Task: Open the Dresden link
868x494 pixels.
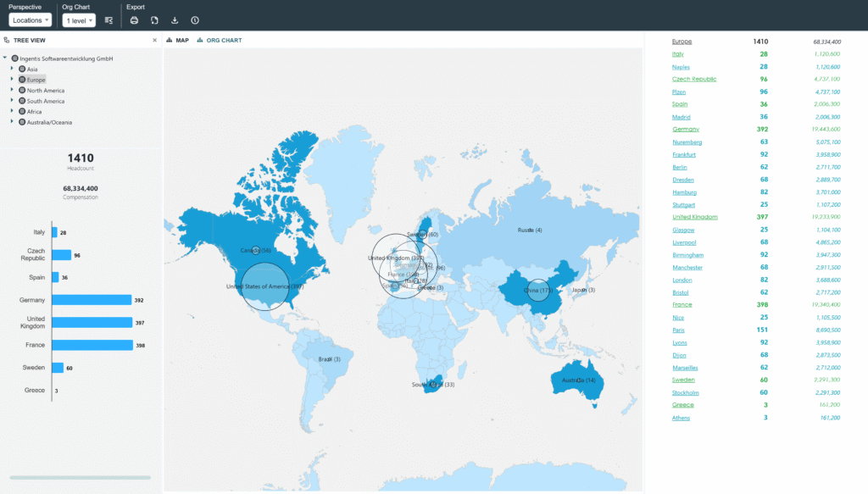Action: tap(683, 180)
